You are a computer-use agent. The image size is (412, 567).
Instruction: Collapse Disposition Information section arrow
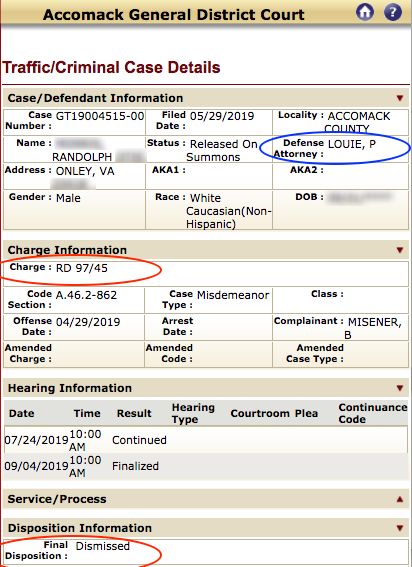400,528
